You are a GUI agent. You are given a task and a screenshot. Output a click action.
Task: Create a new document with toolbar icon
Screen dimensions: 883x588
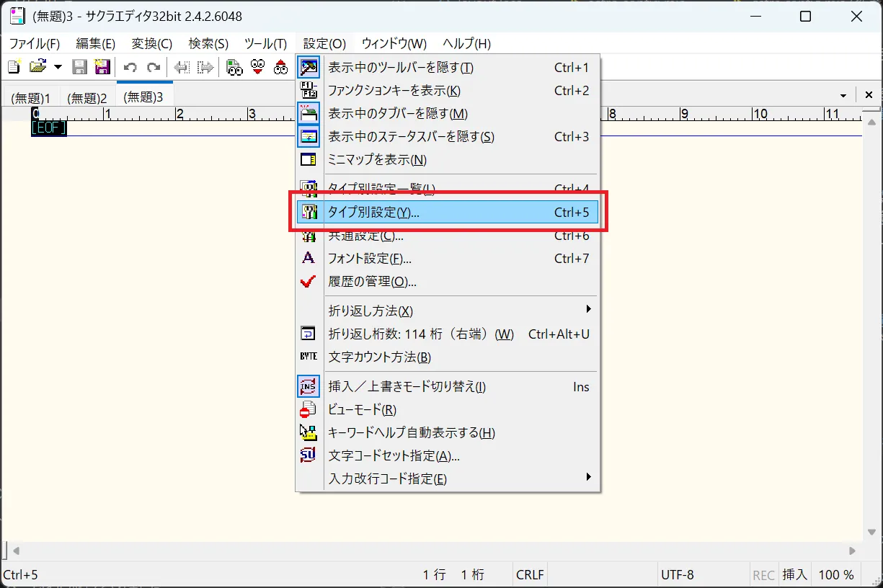(x=14, y=67)
